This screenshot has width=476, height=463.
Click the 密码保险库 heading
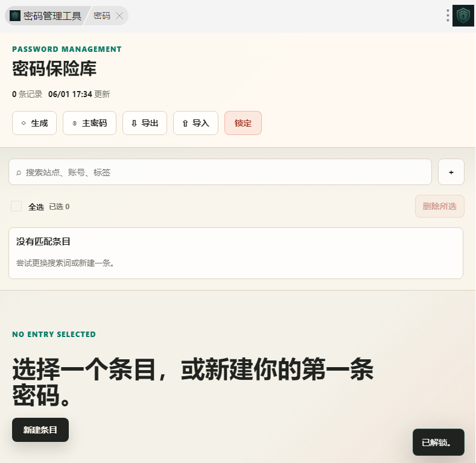click(x=54, y=69)
